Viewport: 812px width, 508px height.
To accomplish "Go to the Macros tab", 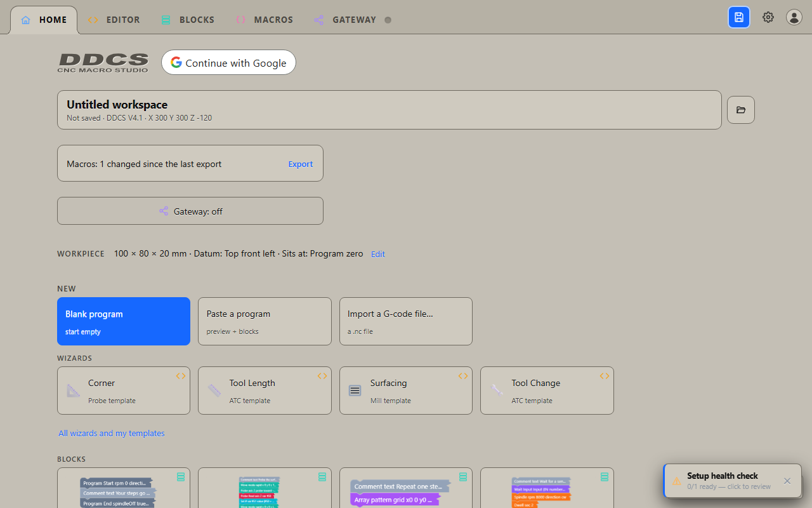I will point(264,20).
